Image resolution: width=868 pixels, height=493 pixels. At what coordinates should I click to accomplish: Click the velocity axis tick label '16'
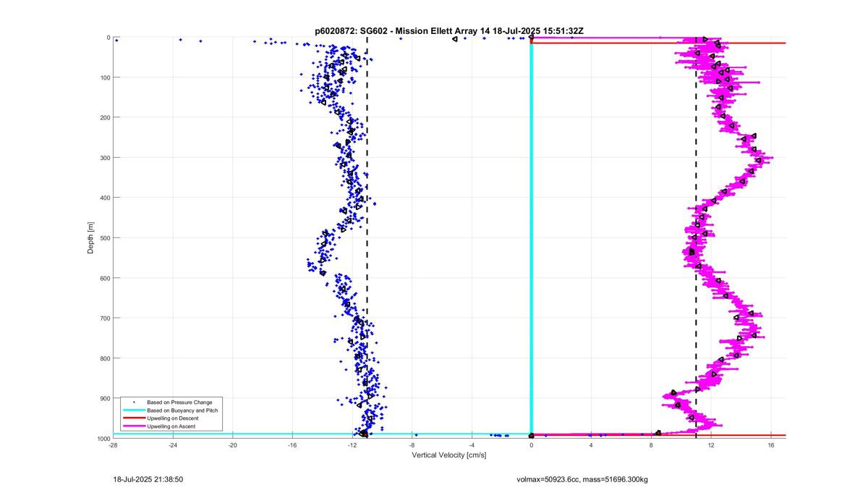[771, 445]
